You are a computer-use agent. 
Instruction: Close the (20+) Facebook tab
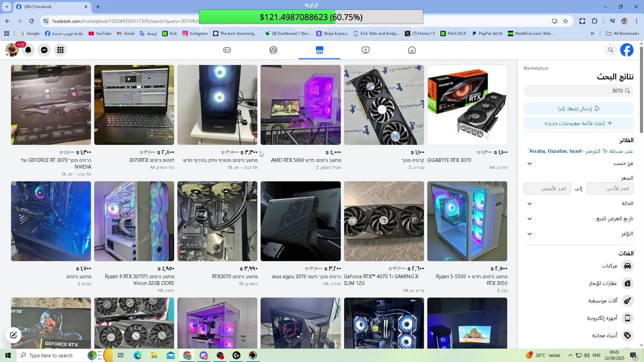coord(86,7)
